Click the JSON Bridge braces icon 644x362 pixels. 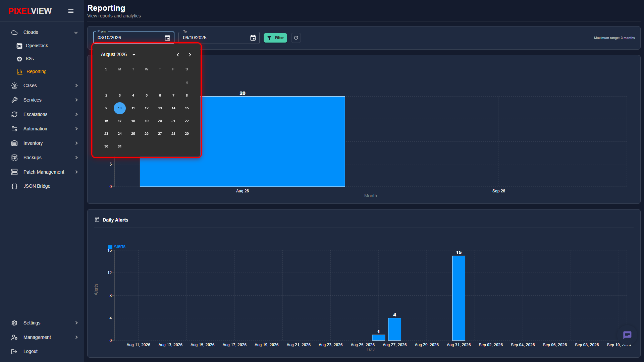14,186
